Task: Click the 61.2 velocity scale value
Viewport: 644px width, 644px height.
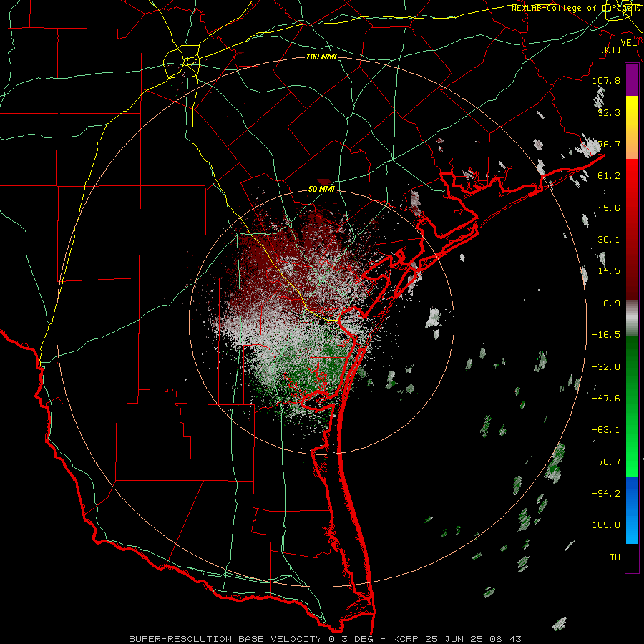Action: click(x=609, y=176)
